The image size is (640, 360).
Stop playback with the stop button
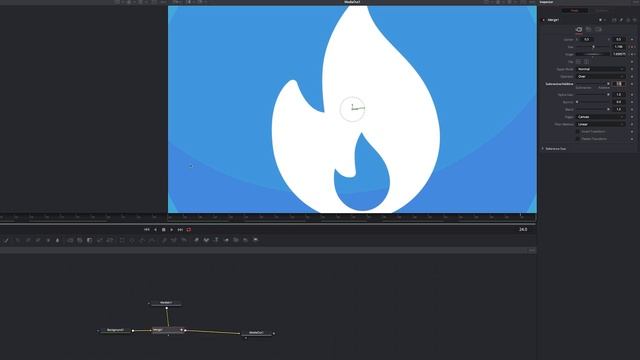tap(164, 230)
